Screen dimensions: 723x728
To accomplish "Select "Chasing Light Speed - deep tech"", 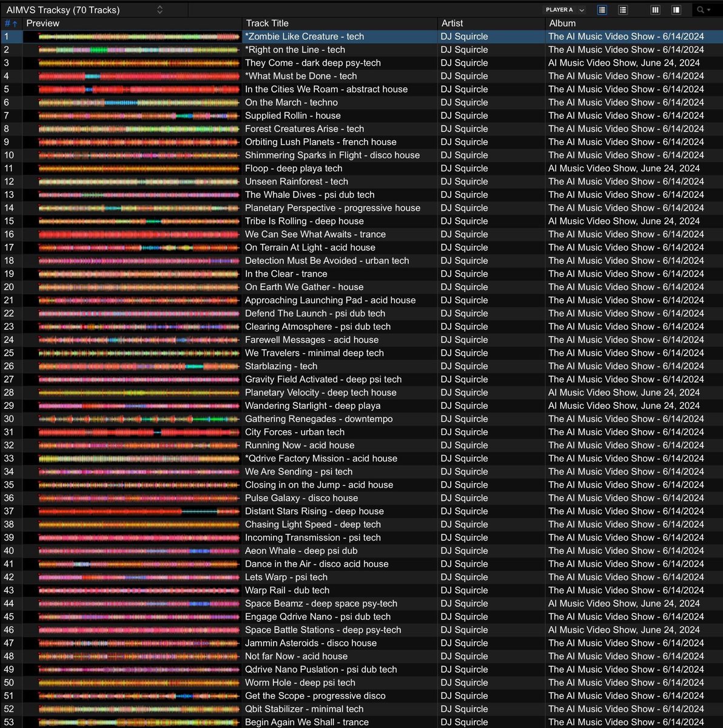I will coord(313,525).
